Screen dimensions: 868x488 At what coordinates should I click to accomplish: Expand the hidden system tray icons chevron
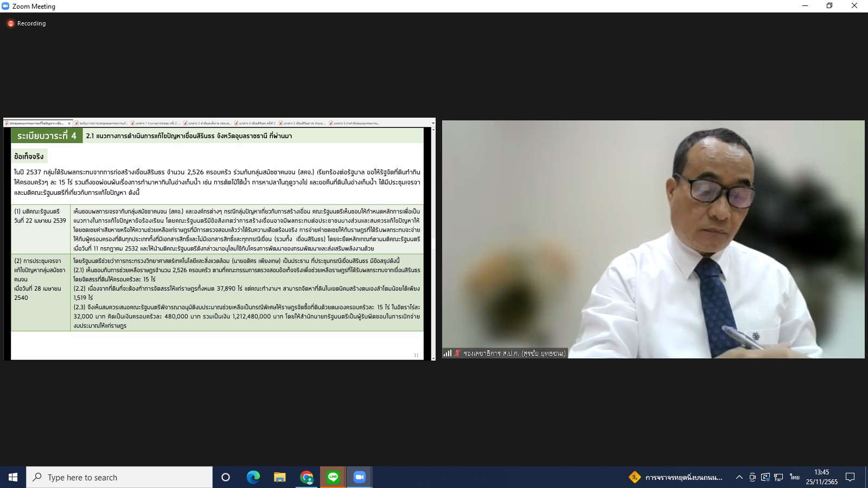point(739,477)
